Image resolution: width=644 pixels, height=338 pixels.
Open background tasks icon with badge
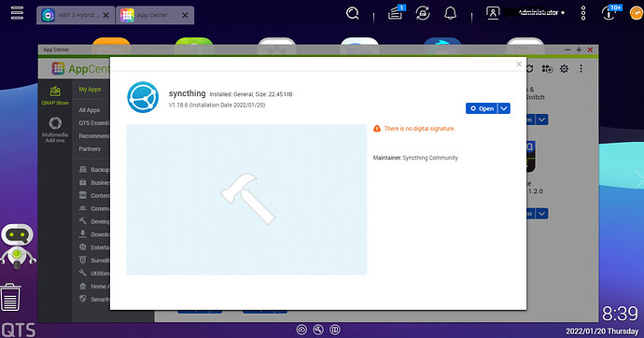396,13
